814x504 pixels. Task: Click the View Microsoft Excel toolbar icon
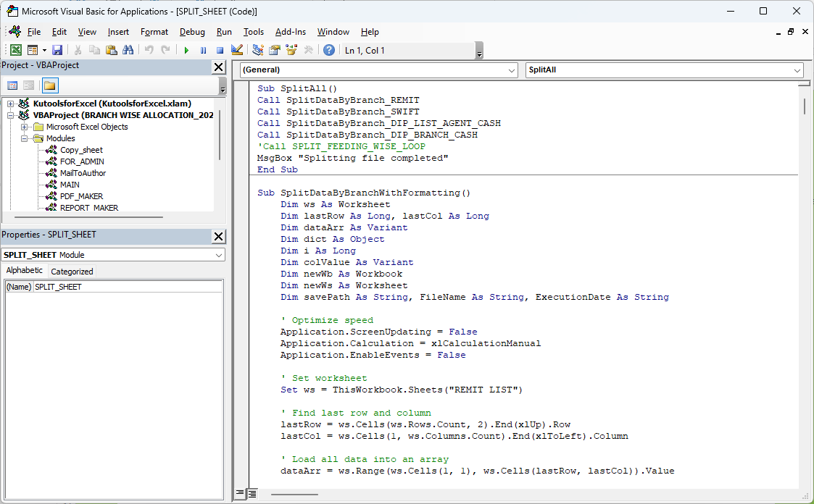pos(15,50)
